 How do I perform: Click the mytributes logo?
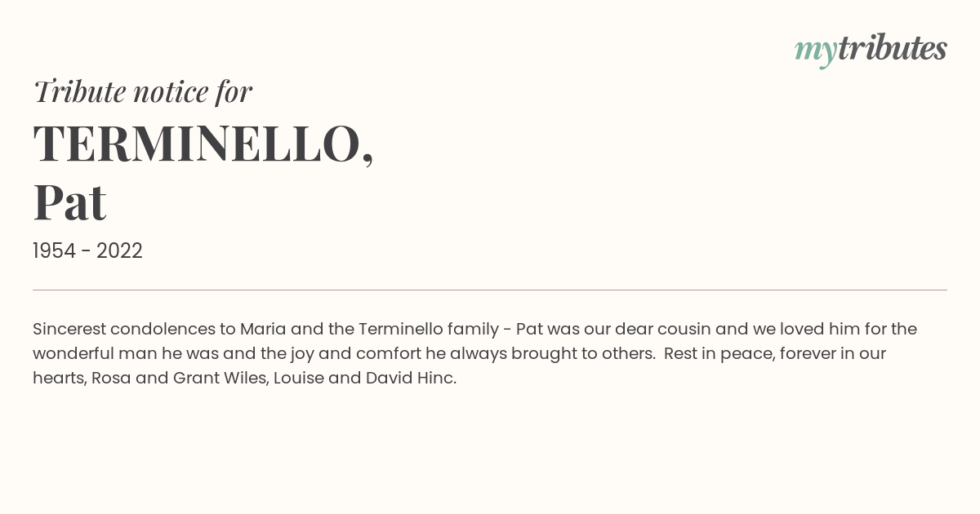click(871, 49)
